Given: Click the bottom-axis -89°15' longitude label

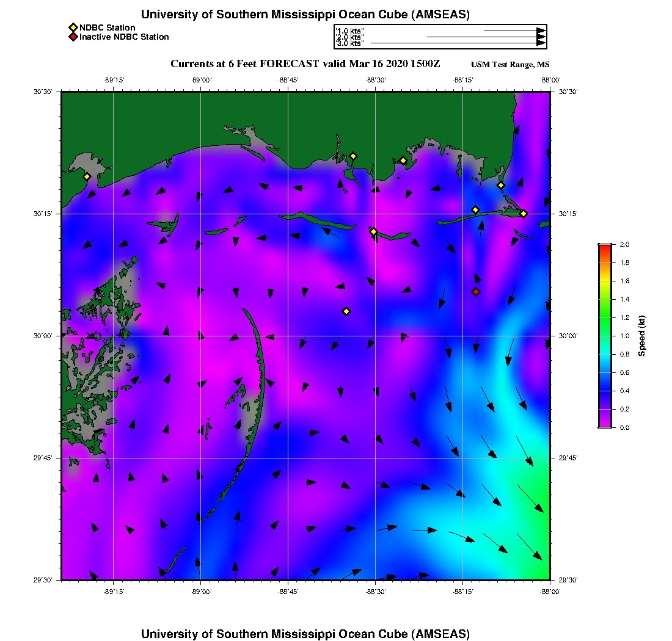Looking at the screenshot, I should pyautogui.click(x=114, y=592).
